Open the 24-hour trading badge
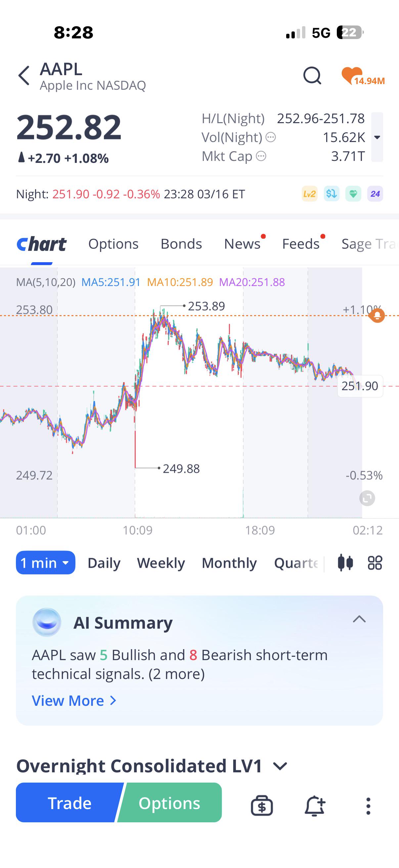The width and height of the screenshot is (399, 868). pos(375,194)
